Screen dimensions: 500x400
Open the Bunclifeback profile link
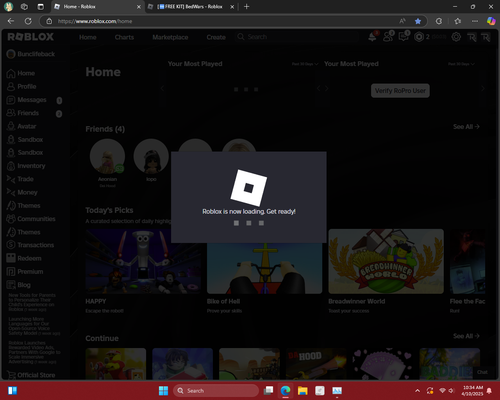click(x=31, y=54)
